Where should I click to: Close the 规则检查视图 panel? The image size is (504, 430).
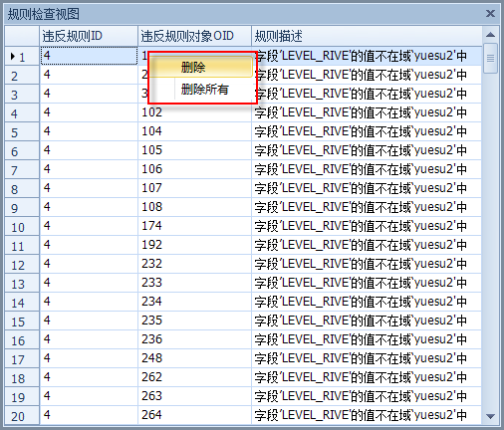(490, 14)
